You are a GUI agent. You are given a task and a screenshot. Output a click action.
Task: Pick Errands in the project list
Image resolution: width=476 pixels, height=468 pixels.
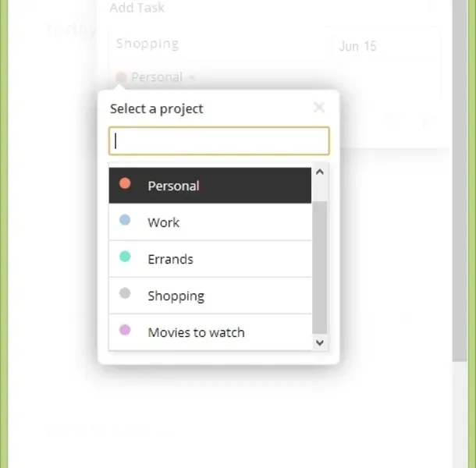pyautogui.click(x=170, y=259)
